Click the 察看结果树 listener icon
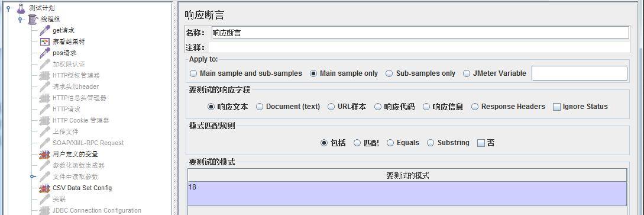This screenshot has height=215, width=644. (45, 41)
